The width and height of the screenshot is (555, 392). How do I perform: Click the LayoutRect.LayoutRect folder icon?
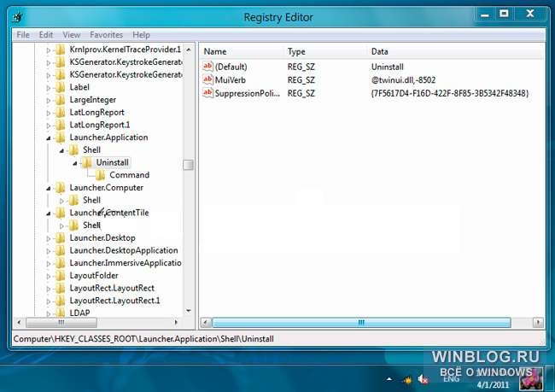pyautogui.click(x=61, y=289)
